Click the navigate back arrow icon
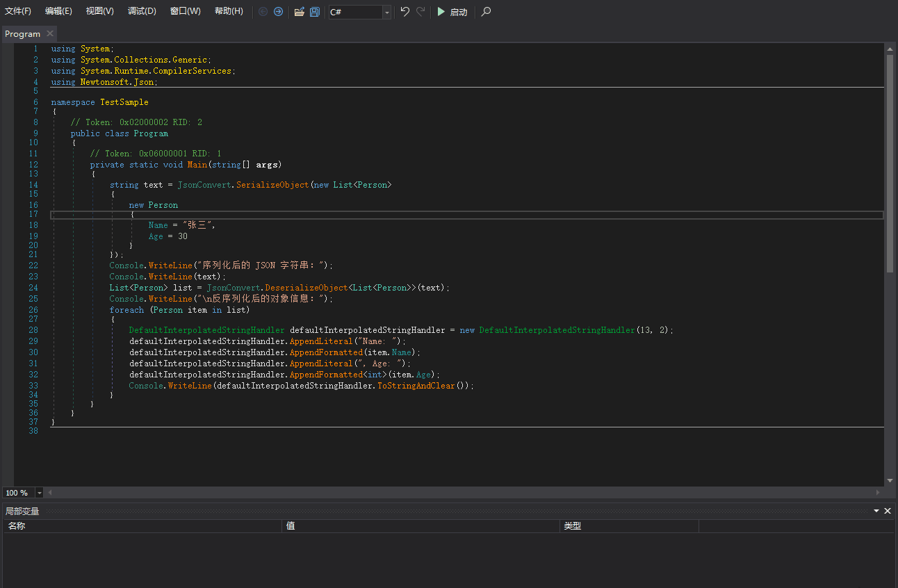Image resolution: width=898 pixels, height=588 pixels. coord(263,12)
